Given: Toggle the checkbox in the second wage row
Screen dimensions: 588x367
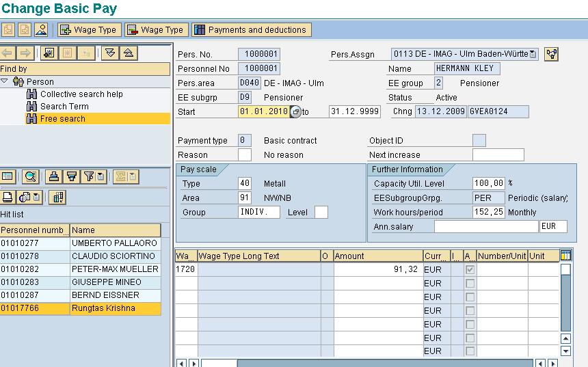Looking at the screenshot, I should tap(470, 284).
